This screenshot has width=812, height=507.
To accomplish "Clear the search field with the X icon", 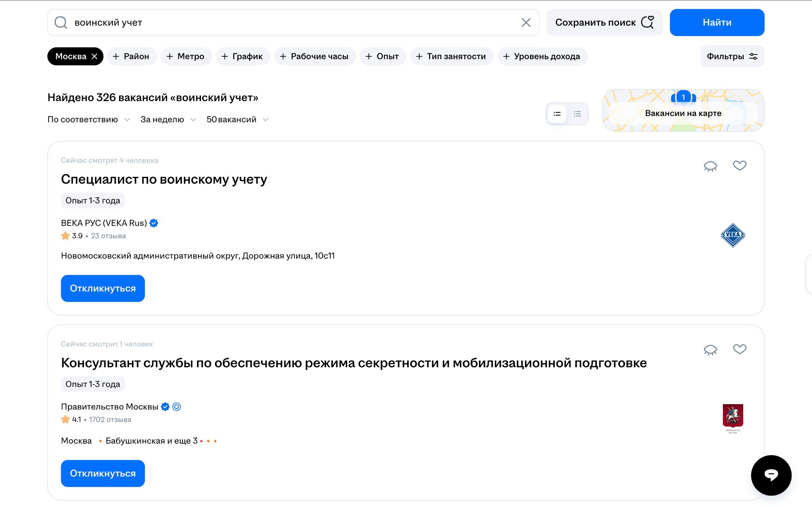I will [526, 22].
